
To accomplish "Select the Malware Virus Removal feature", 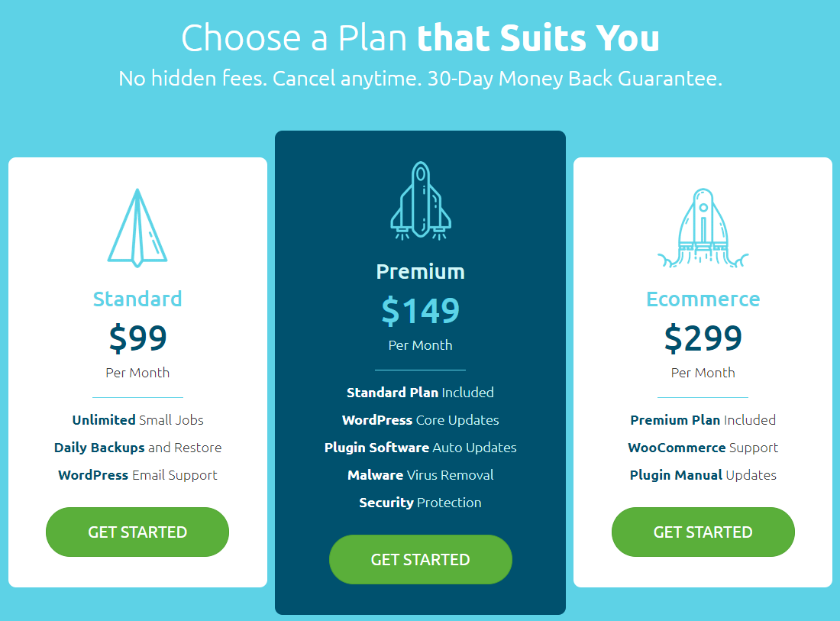I will click(420, 474).
